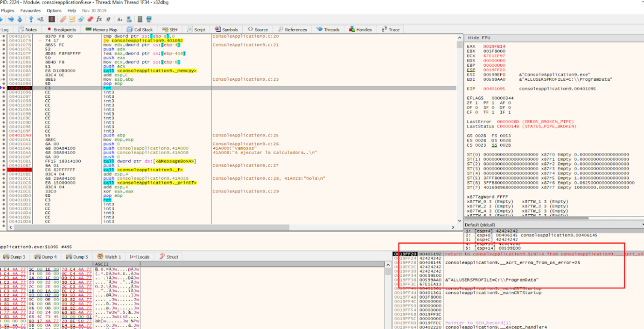Click the globe online-help icon
This screenshot has width=644, height=329.
(149, 19)
